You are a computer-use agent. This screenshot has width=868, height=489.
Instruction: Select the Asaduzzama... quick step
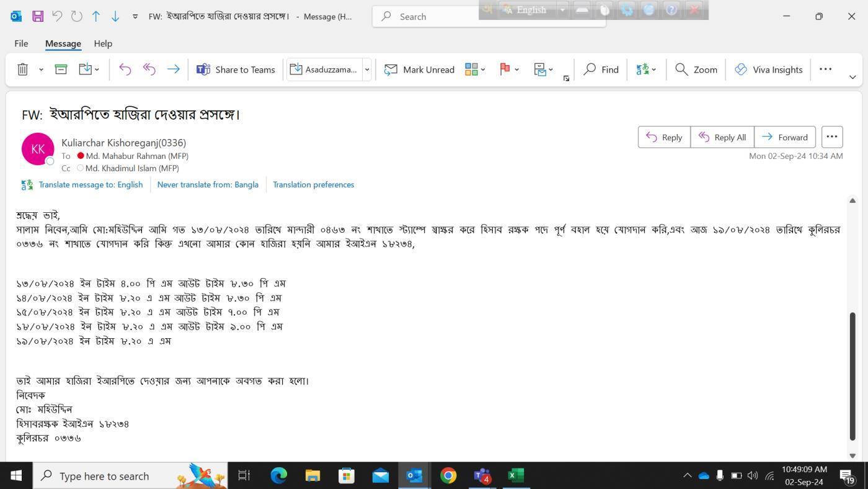[324, 70]
